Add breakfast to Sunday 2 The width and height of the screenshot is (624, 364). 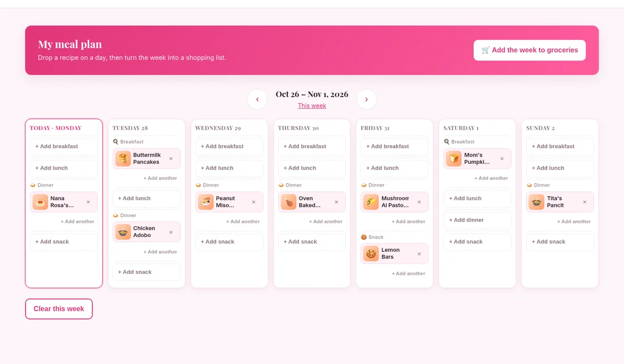coord(560,146)
